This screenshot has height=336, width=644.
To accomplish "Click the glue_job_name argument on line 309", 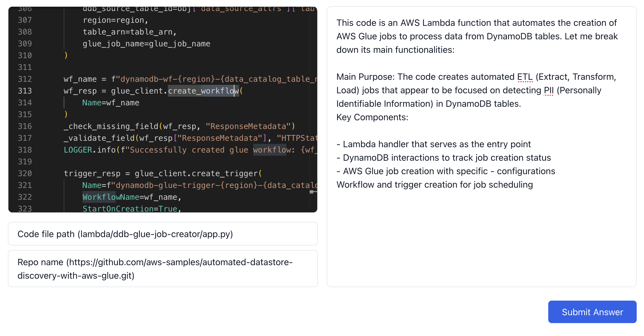I will click(146, 44).
